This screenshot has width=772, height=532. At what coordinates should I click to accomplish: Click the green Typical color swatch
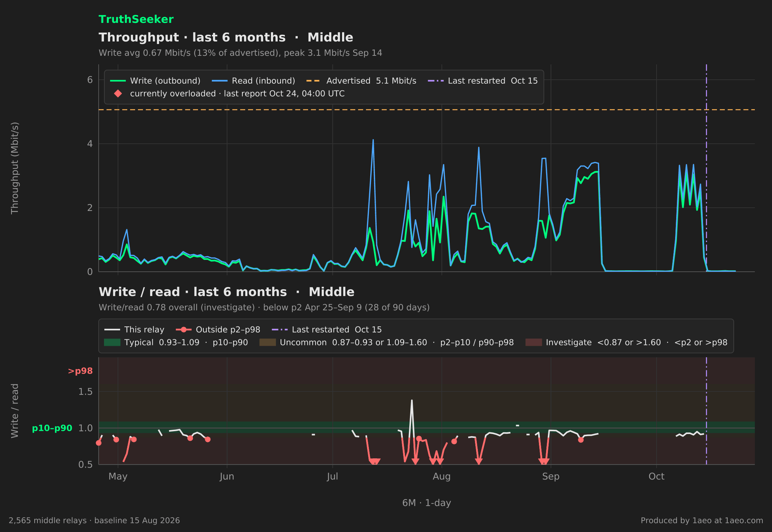click(x=112, y=343)
